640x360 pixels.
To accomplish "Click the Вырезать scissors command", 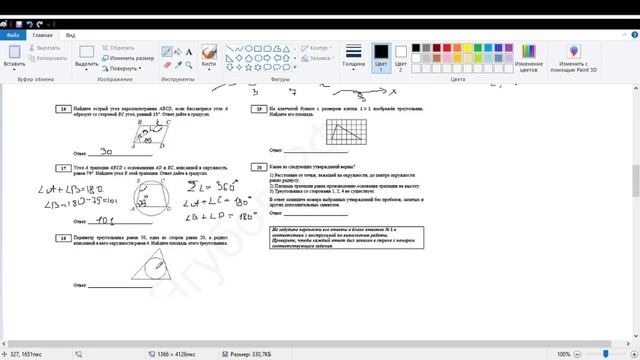I will coord(44,48).
